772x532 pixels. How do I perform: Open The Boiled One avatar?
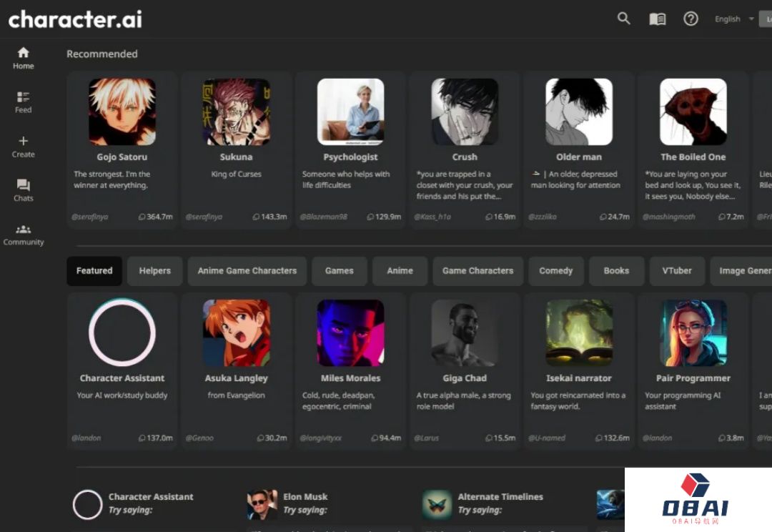coord(693,112)
